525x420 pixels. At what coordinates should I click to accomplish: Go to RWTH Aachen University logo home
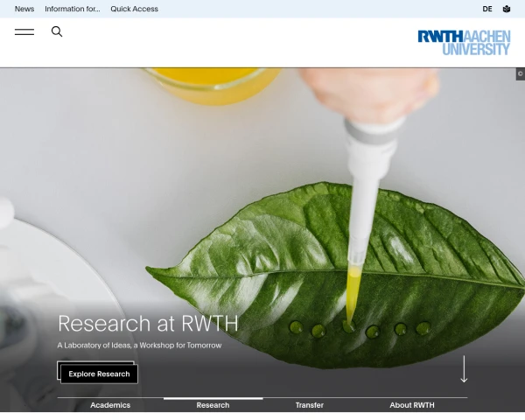click(x=464, y=43)
